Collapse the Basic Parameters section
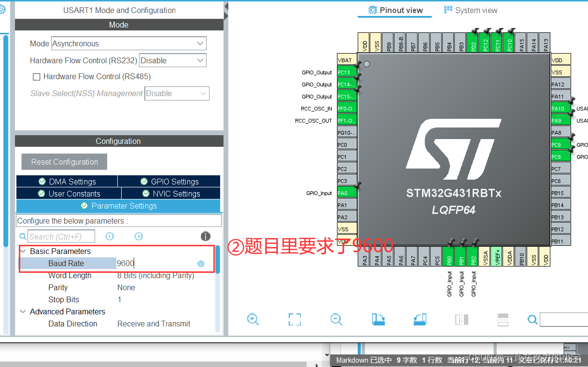588x367 pixels. [23, 251]
